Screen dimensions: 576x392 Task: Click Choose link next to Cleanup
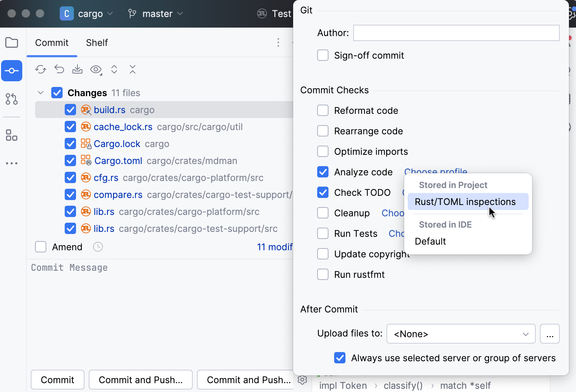coord(393,213)
